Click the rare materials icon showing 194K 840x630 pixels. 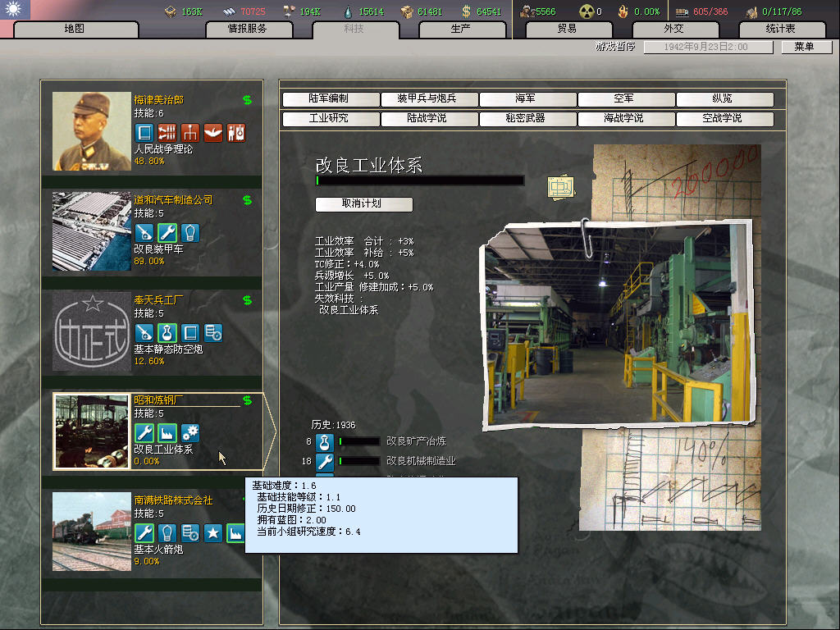290,11
